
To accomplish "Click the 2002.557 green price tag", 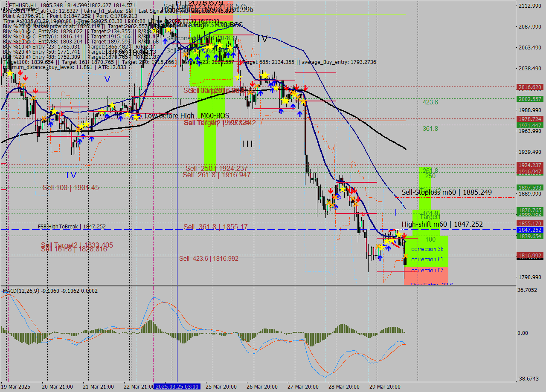I will point(530,99).
